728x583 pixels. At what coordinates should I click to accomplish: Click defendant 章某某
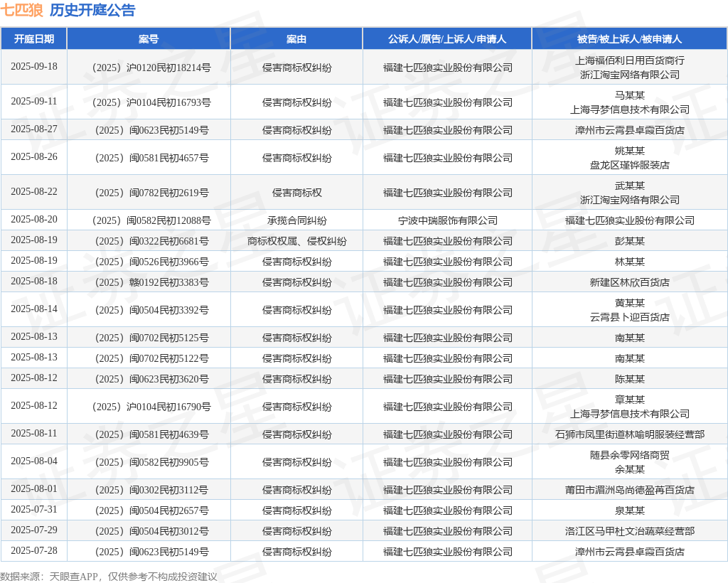pos(630,400)
